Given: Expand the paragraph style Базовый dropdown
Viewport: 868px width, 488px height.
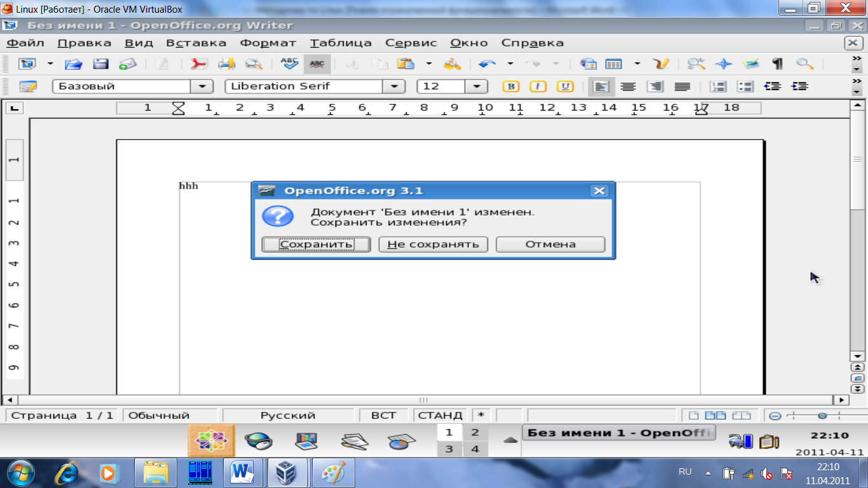Looking at the screenshot, I should click(x=202, y=86).
